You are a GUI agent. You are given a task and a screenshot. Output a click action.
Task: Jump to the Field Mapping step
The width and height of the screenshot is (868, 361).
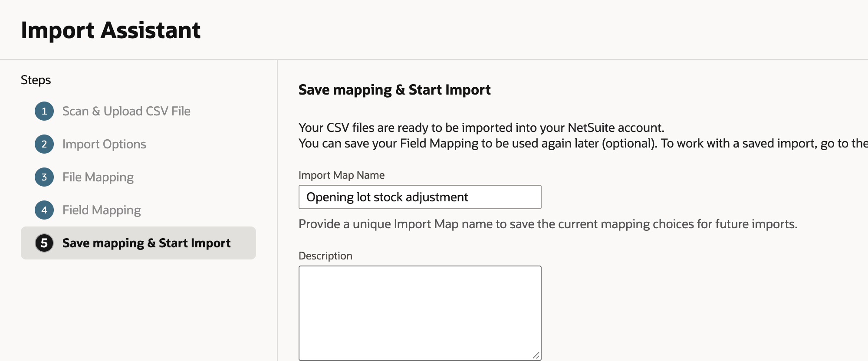(102, 210)
